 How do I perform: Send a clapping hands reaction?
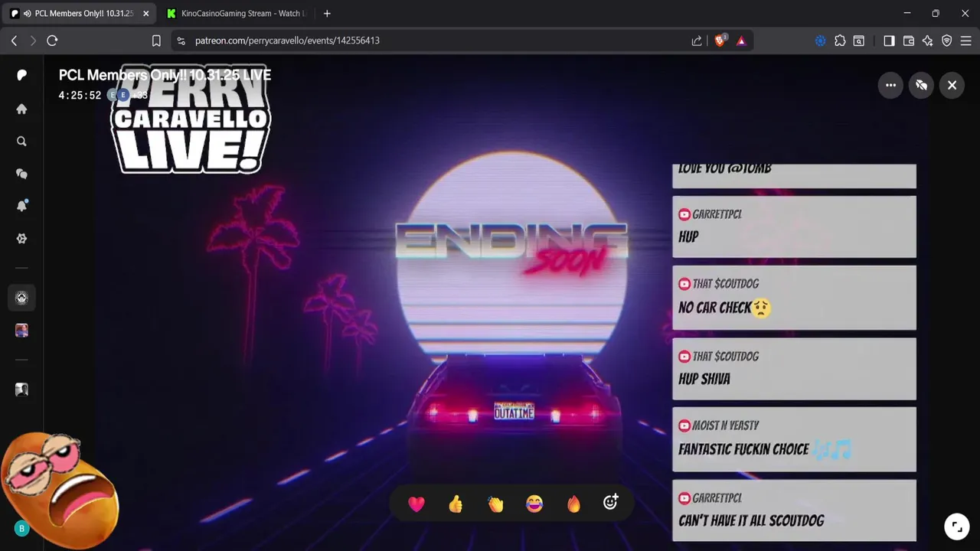coord(495,504)
